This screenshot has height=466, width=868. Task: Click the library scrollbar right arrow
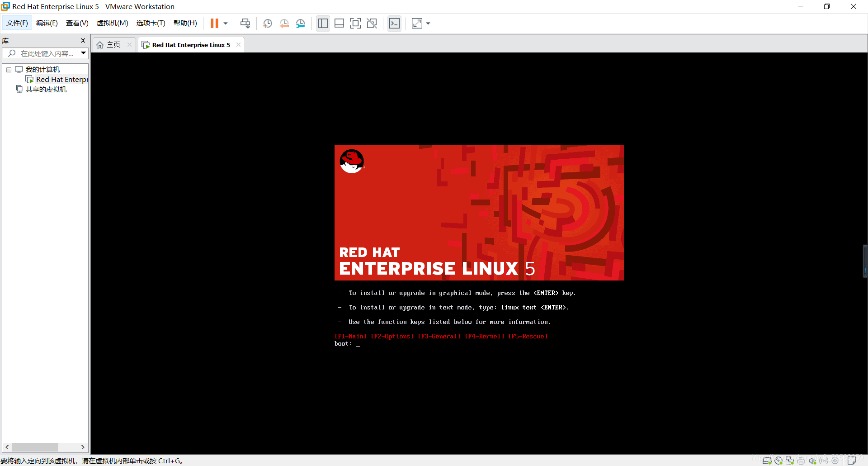pos(83,447)
